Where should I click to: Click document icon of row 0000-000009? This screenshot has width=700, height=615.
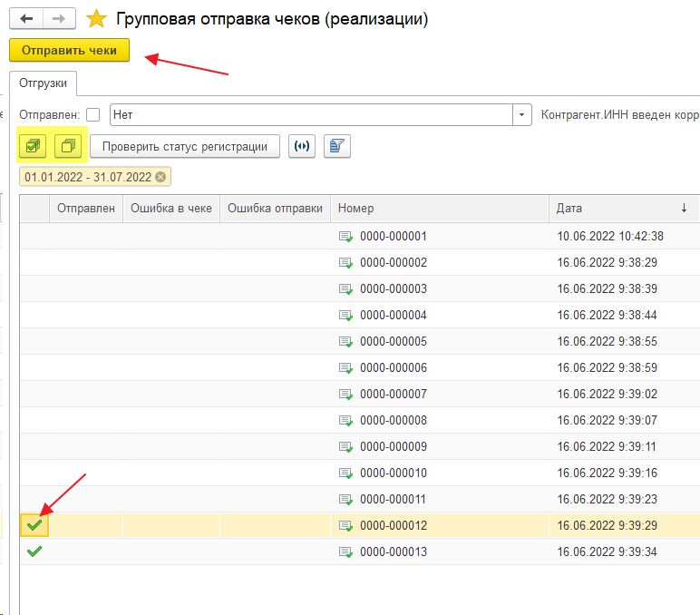(x=345, y=447)
